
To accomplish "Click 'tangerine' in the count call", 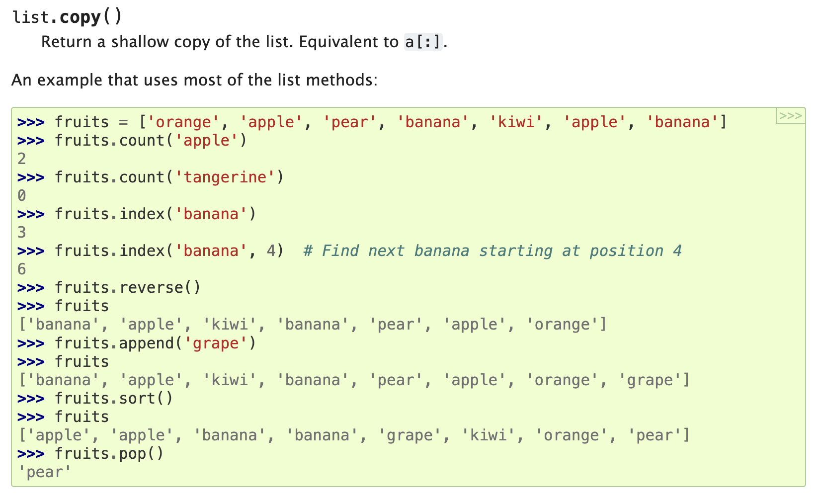I will click(225, 177).
